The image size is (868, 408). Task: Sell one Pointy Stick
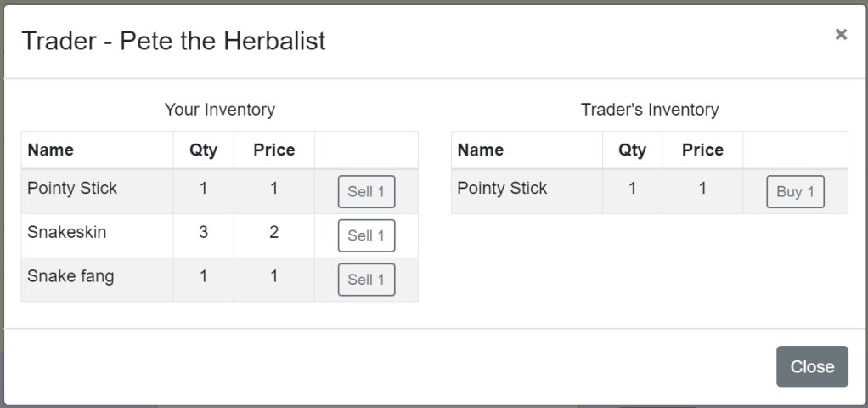[366, 191]
